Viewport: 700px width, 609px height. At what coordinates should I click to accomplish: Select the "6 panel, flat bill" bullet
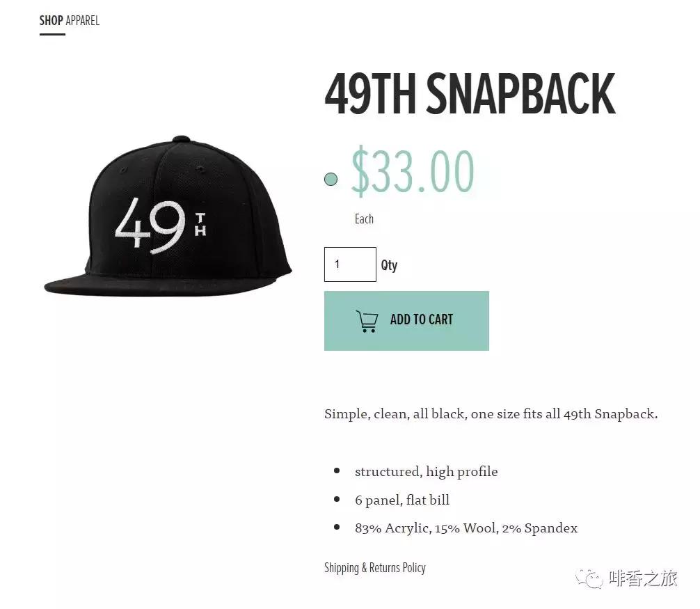tap(401, 500)
